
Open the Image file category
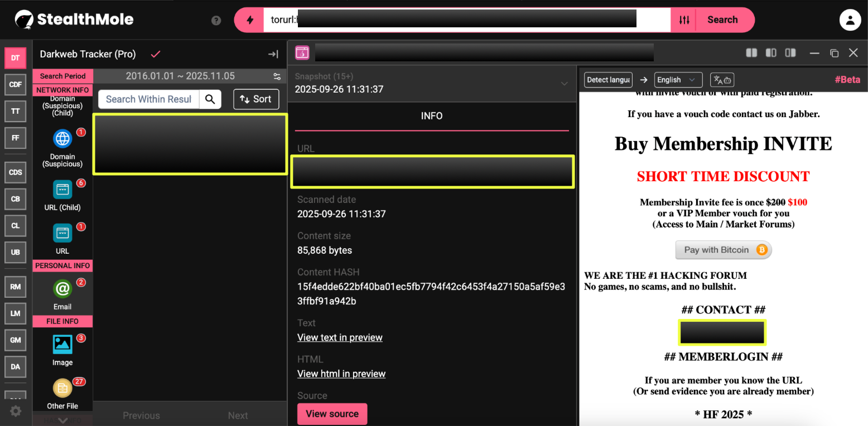[x=62, y=345]
